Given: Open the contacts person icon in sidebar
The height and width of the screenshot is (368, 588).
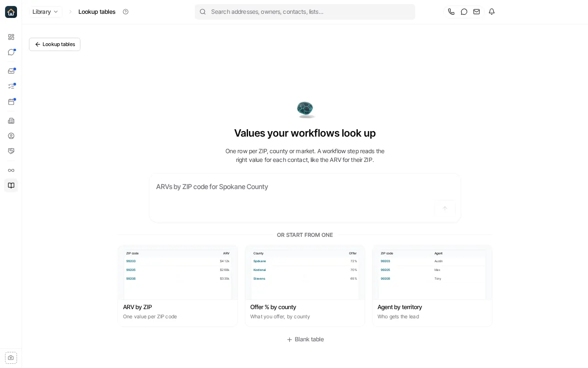Looking at the screenshot, I should [11, 136].
